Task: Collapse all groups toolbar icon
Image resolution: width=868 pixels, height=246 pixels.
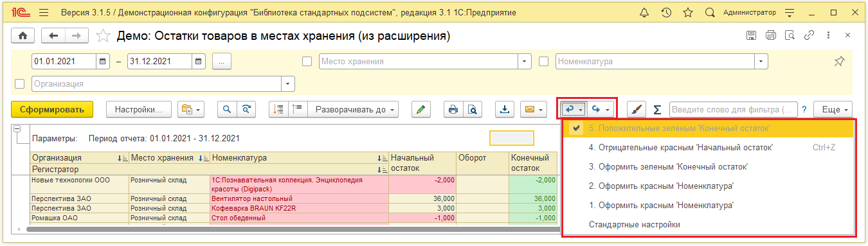Action: [278, 109]
